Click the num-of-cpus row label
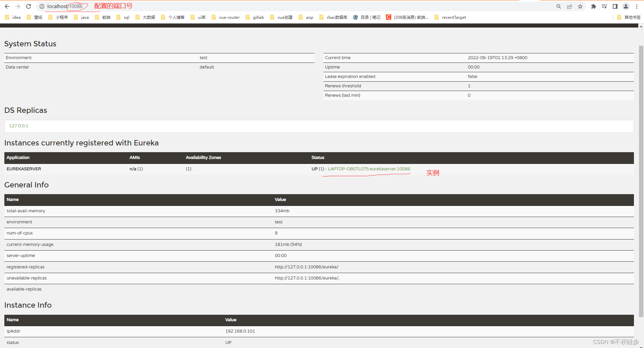 coord(20,233)
